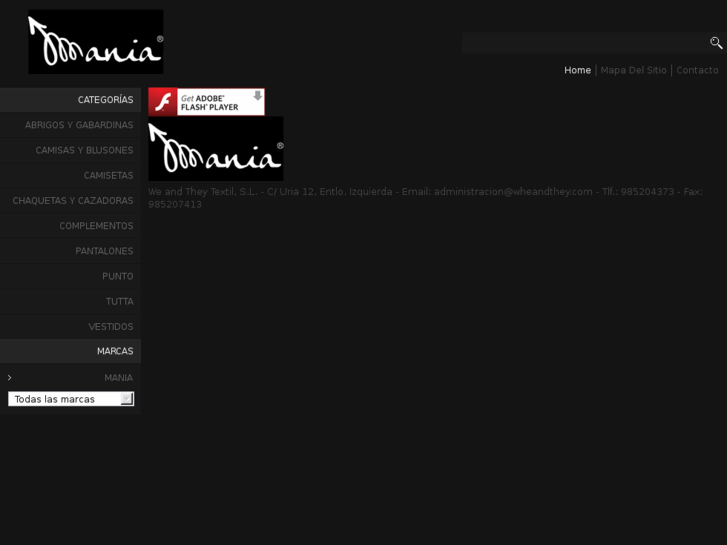Select Camisetas category
Image resolution: width=727 pixels, height=545 pixels.
tap(70, 175)
